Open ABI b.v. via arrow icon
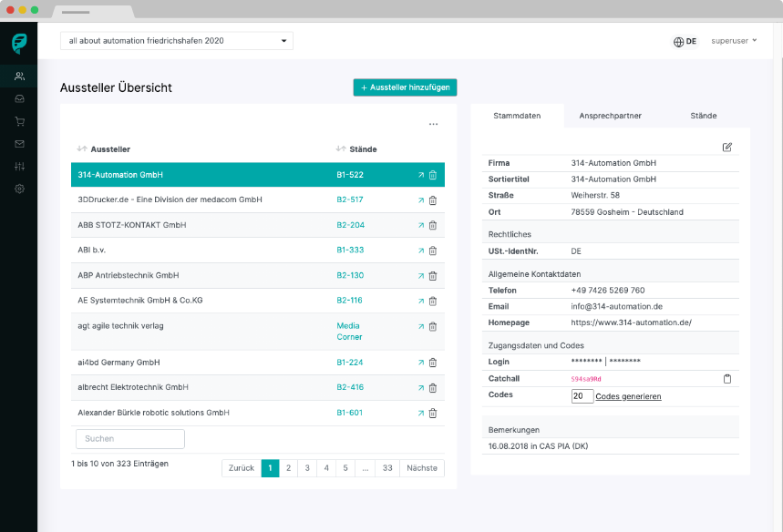Screen dimensions: 783x532 [421, 251]
